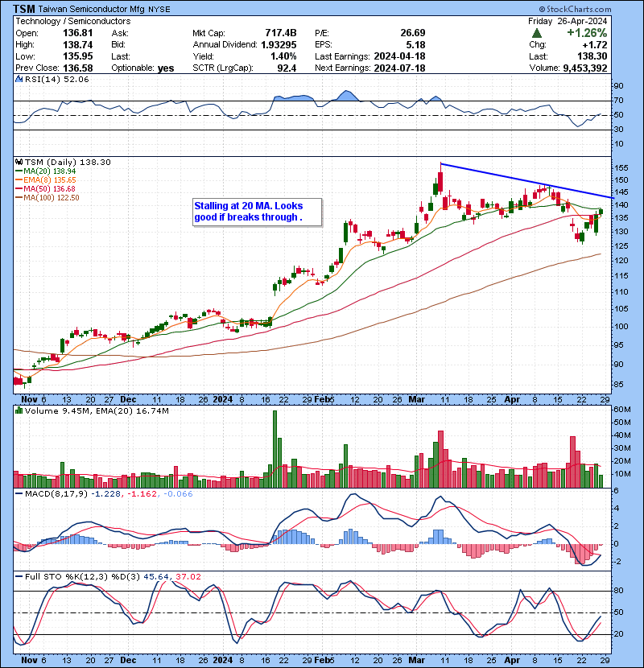This screenshot has height=668, width=644.
Task: Click the MA(100) 122.50 legend entry
Action: (x=47, y=198)
